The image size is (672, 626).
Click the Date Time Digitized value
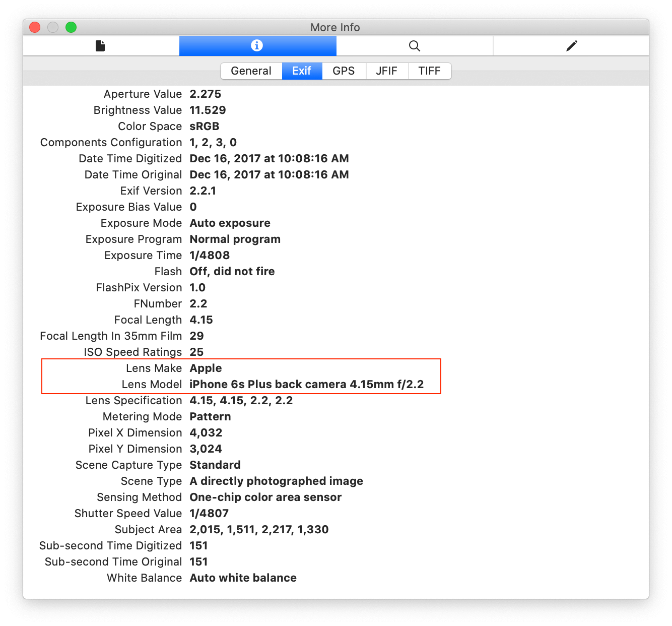click(x=269, y=159)
